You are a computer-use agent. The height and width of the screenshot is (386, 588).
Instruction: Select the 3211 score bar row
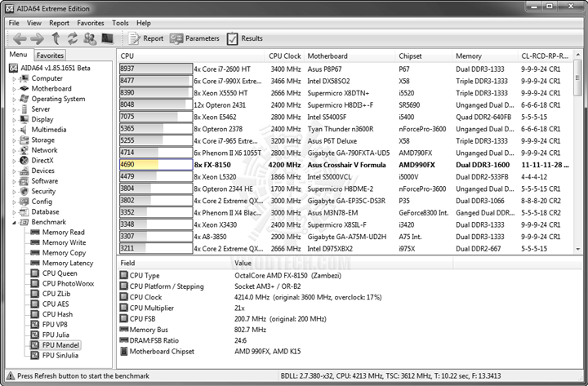click(156, 248)
